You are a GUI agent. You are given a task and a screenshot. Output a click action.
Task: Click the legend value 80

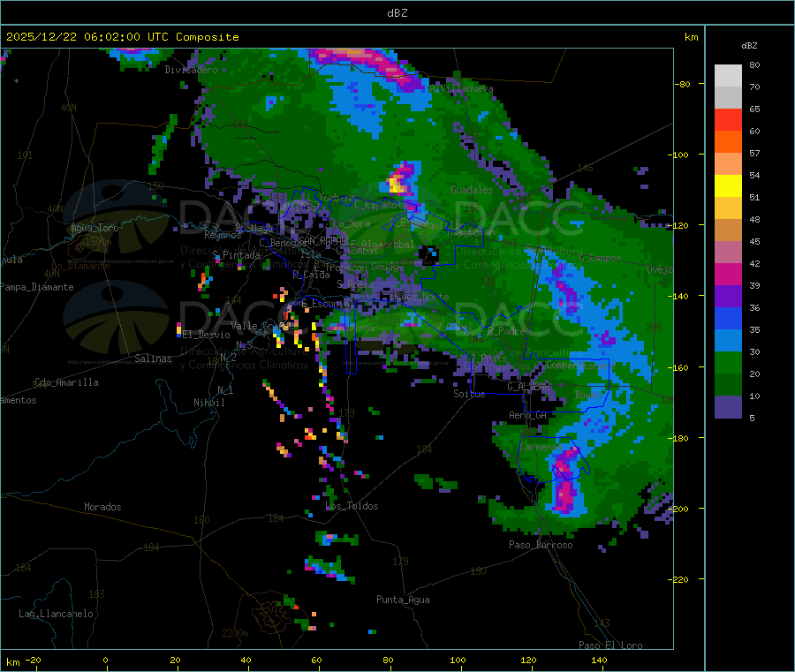[x=754, y=64]
